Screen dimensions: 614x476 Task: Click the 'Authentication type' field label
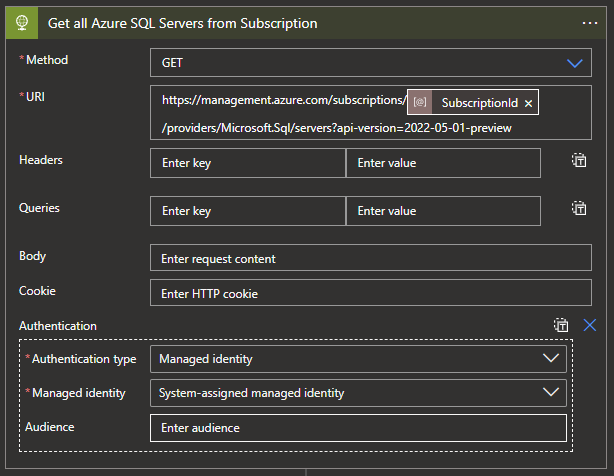[84, 359]
